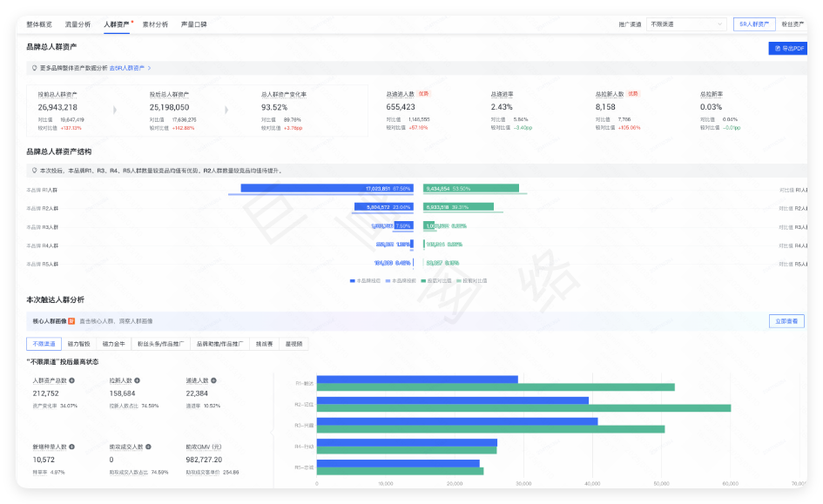823x504 pixels.
Task: Click the info icon beside 新增种草人数
Action: pyautogui.click(x=71, y=447)
